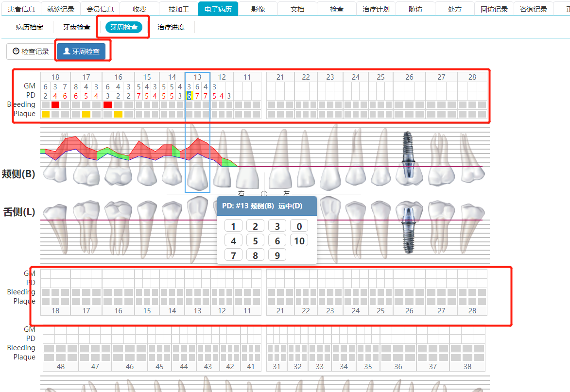Open the 随访 tab

(x=415, y=9)
